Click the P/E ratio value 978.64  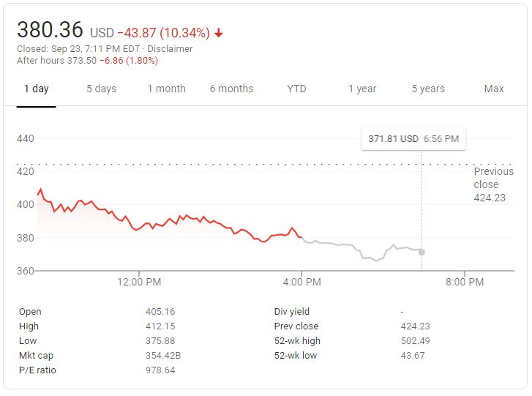pos(160,370)
